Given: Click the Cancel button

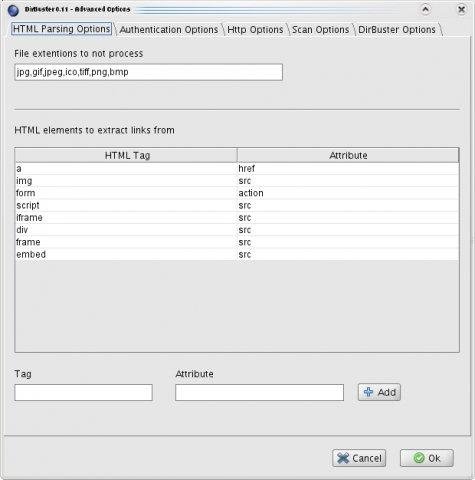Looking at the screenshot, I should 359,458.
